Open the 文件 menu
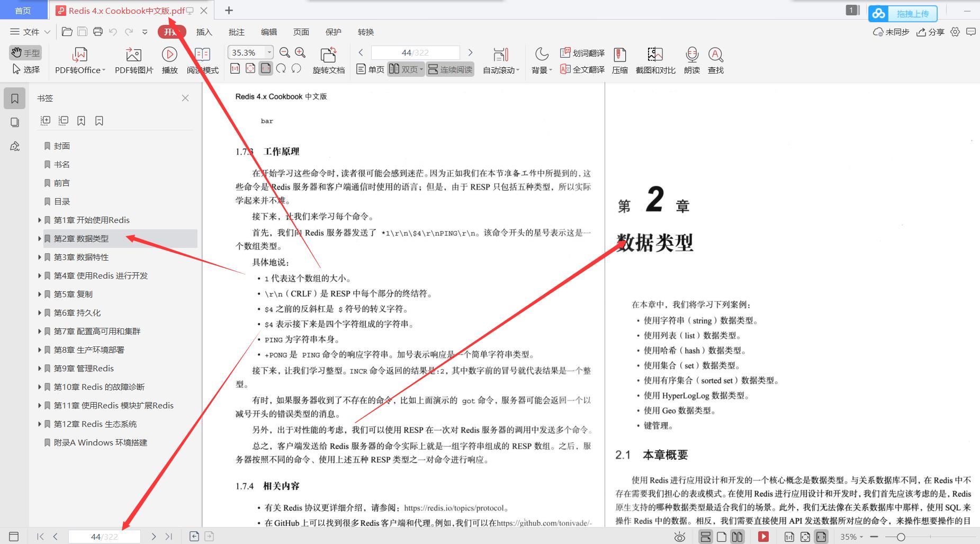980x544 pixels. click(30, 32)
